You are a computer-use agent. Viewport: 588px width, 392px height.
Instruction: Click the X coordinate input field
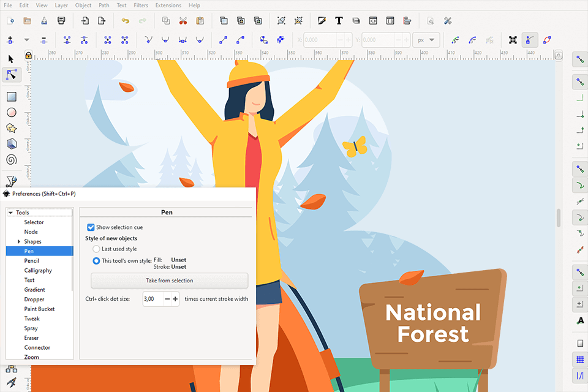[320, 40]
